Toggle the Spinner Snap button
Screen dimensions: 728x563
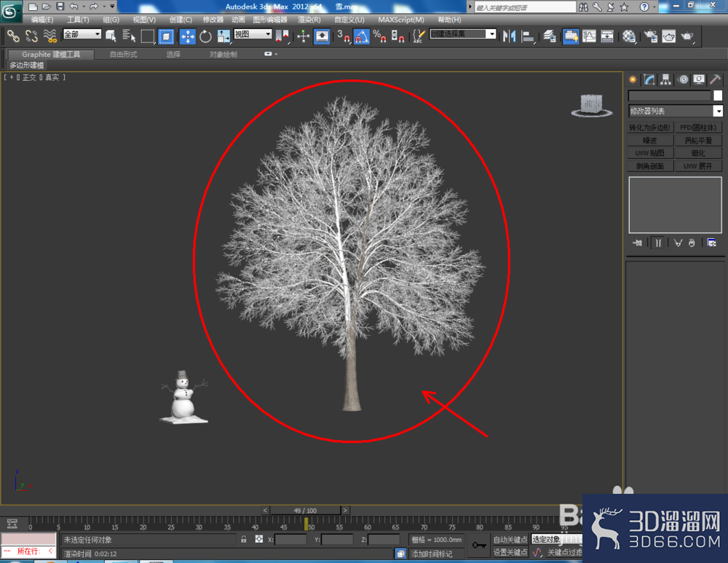coord(398,36)
